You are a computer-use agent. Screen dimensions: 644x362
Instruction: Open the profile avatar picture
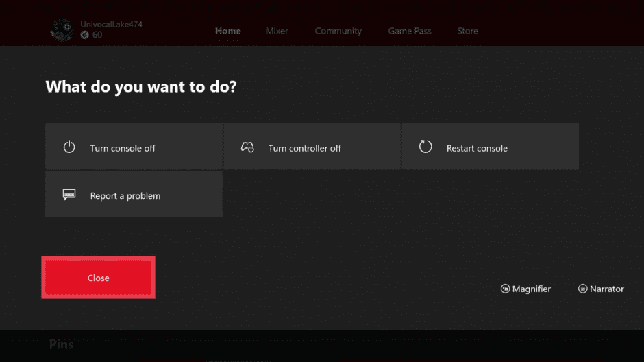pyautogui.click(x=62, y=29)
